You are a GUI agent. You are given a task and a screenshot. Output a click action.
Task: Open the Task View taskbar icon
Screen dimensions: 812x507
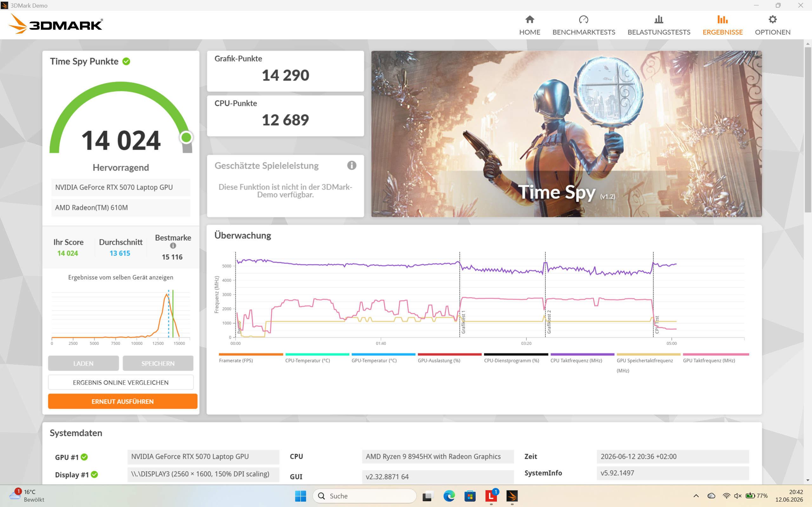click(427, 496)
